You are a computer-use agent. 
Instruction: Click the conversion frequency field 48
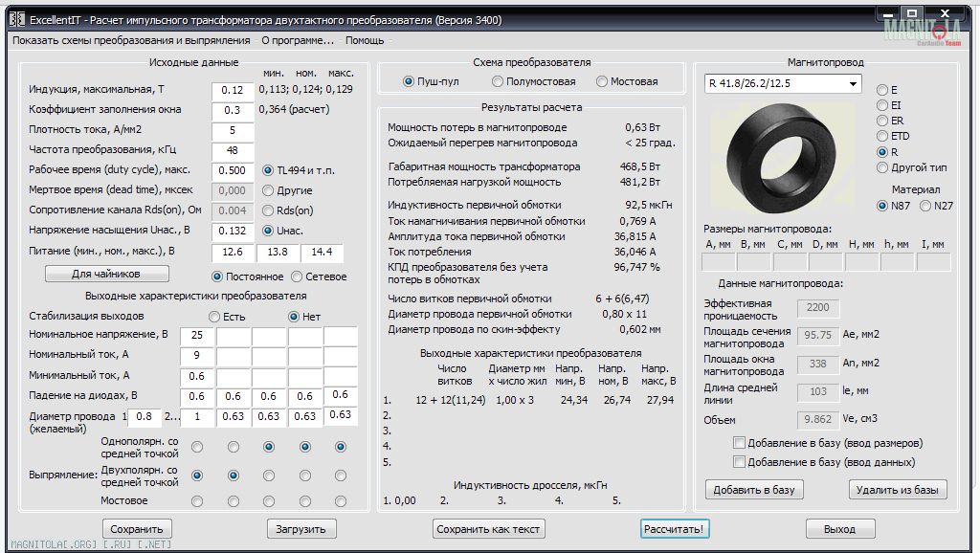click(233, 150)
